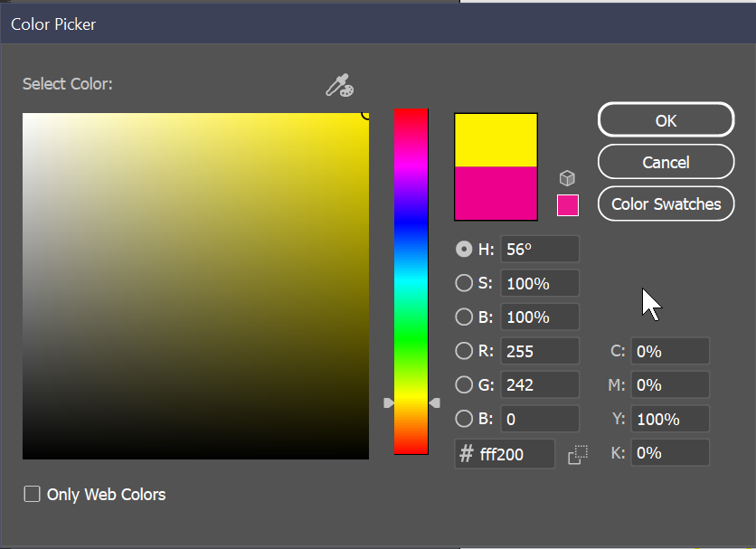Image resolution: width=756 pixels, height=549 pixels.
Task: Cancel the Color Picker dialog
Action: click(x=666, y=162)
